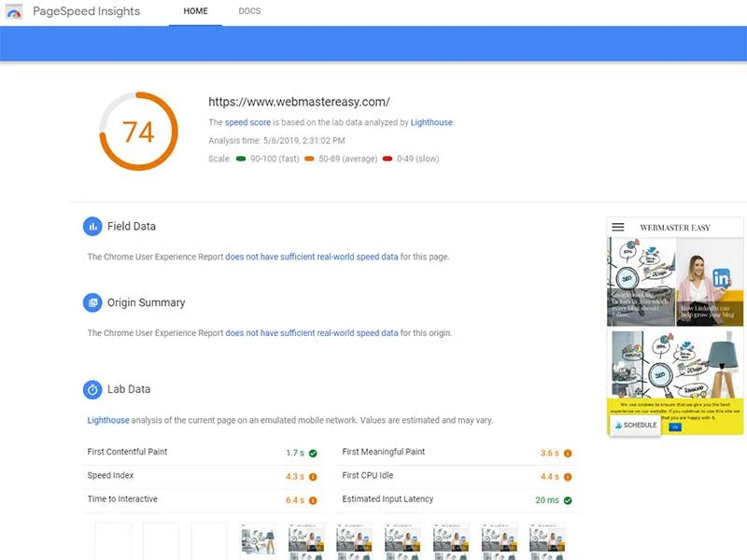Click First Contentful Paint green check icon
Screen dimensions: 747x560
(x=313, y=454)
